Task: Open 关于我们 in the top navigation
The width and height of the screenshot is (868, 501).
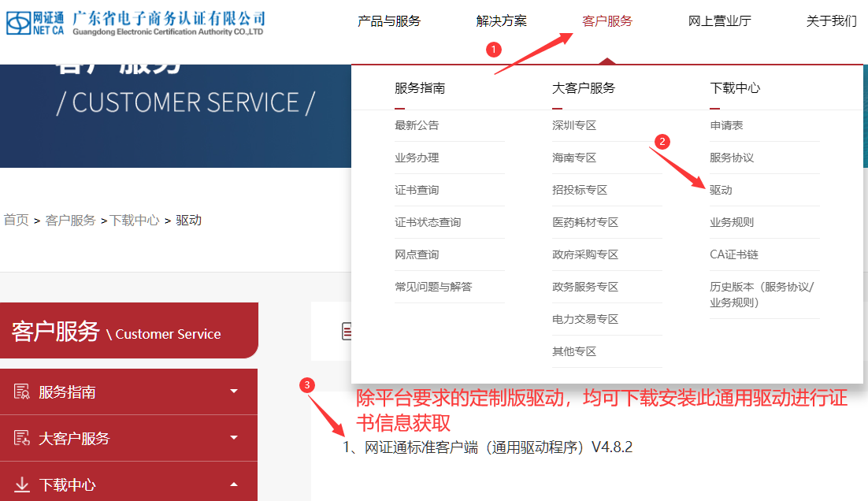Action: (x=831, y=21)
